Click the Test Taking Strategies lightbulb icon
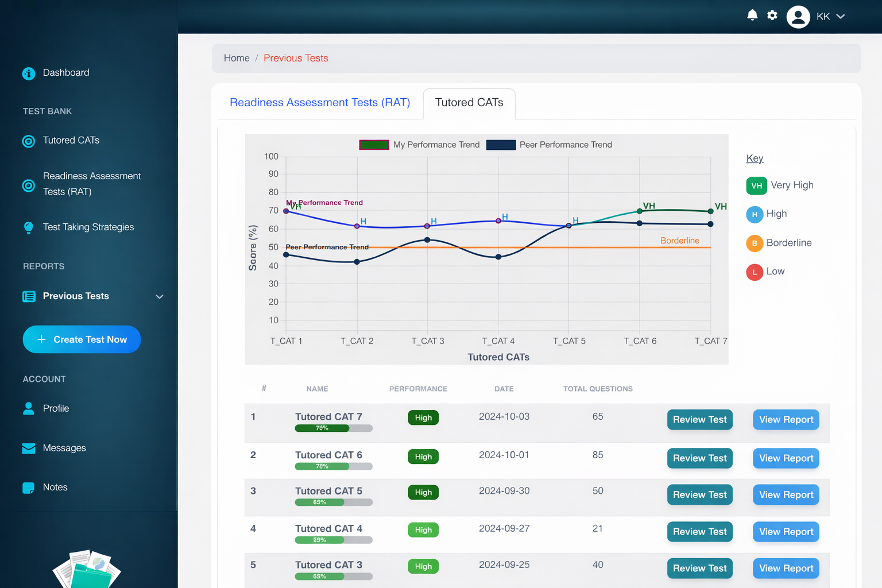The image size is (882, 588). (29, 227)
